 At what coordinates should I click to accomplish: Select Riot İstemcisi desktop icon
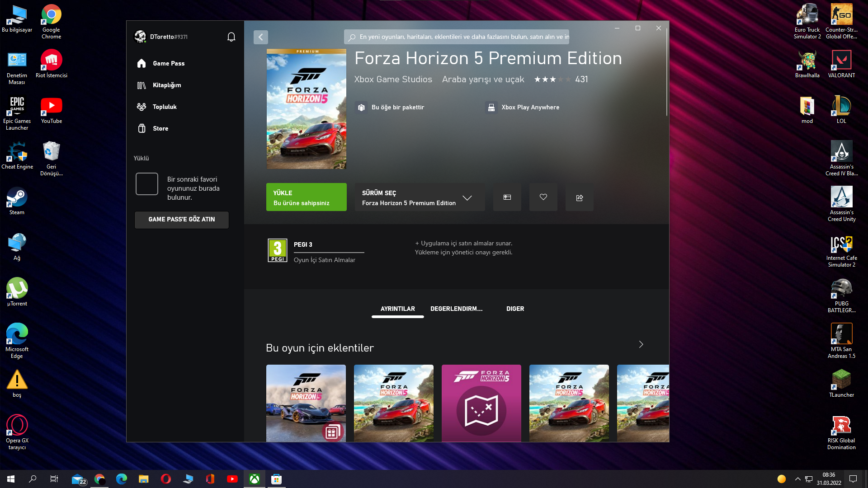point(51,64)
